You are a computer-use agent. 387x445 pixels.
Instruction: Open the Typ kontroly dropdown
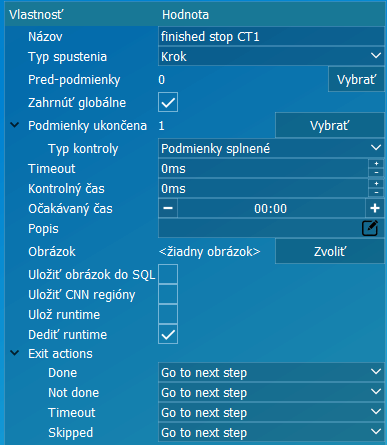[x=271, y=148]
